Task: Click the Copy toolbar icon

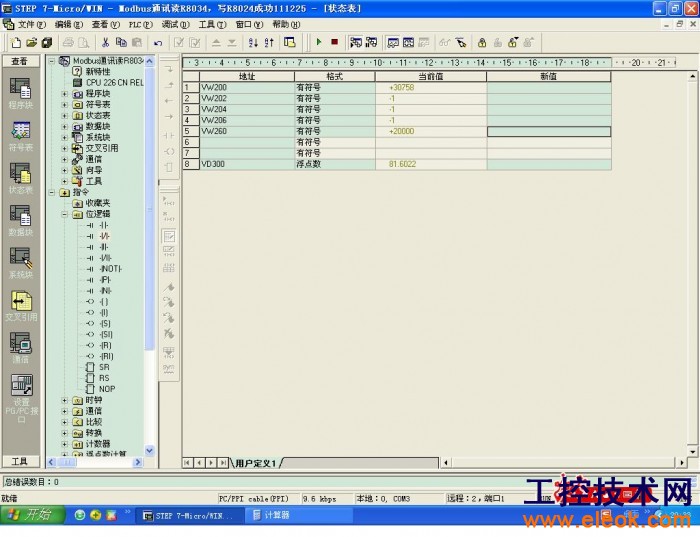Action: (121, 42)
